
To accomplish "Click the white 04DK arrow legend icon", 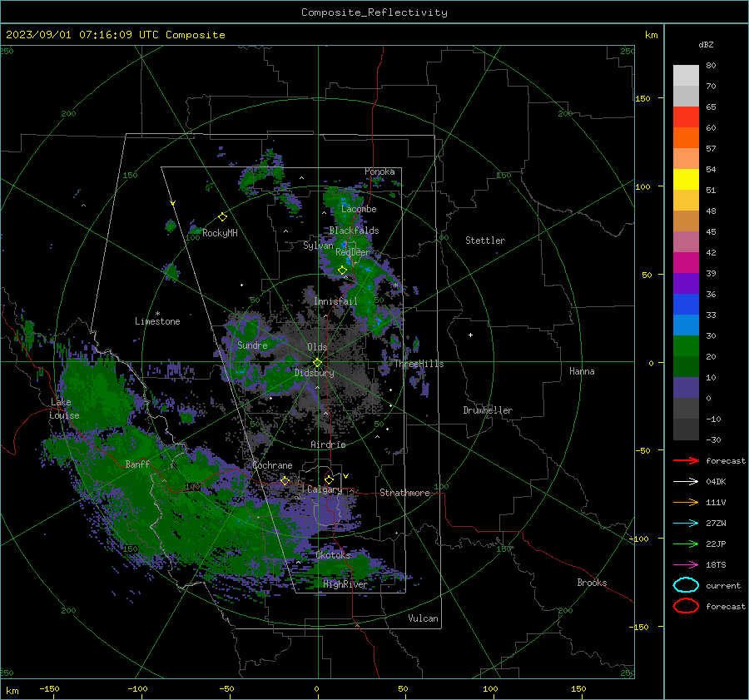I will [686, 482].
